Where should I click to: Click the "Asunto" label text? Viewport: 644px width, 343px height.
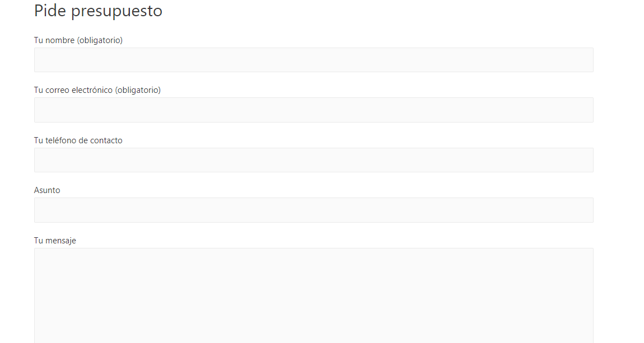click(x=47, y=190)
